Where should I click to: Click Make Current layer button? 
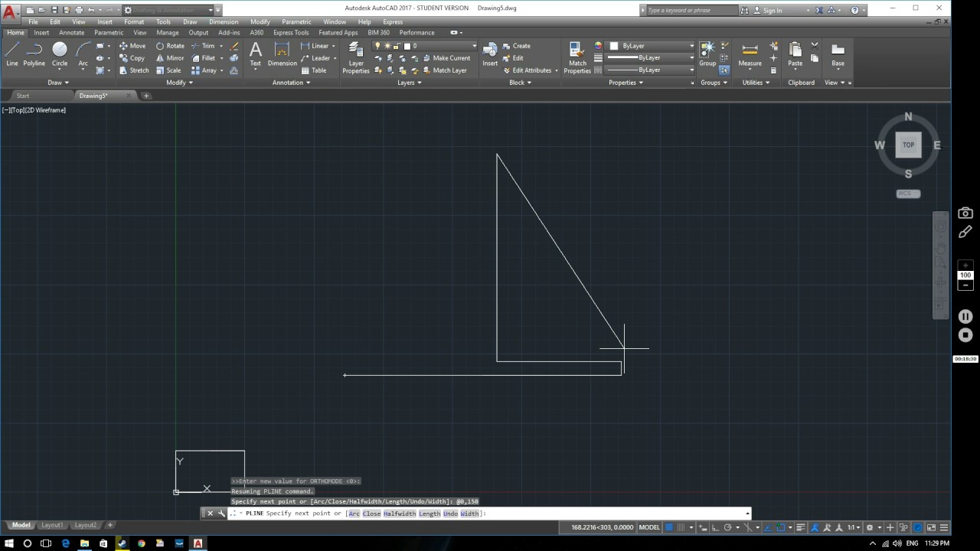pyautogui.click(x=446, y=58)
